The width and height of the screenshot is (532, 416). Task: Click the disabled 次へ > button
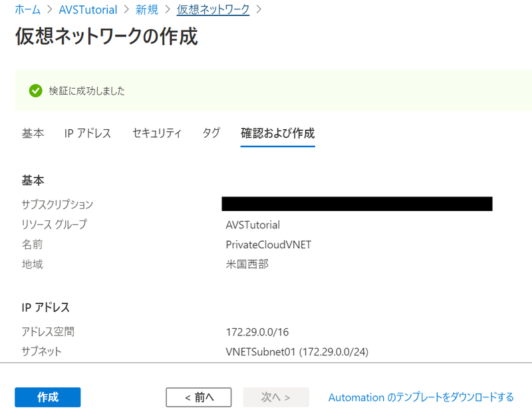pos(276,397)
